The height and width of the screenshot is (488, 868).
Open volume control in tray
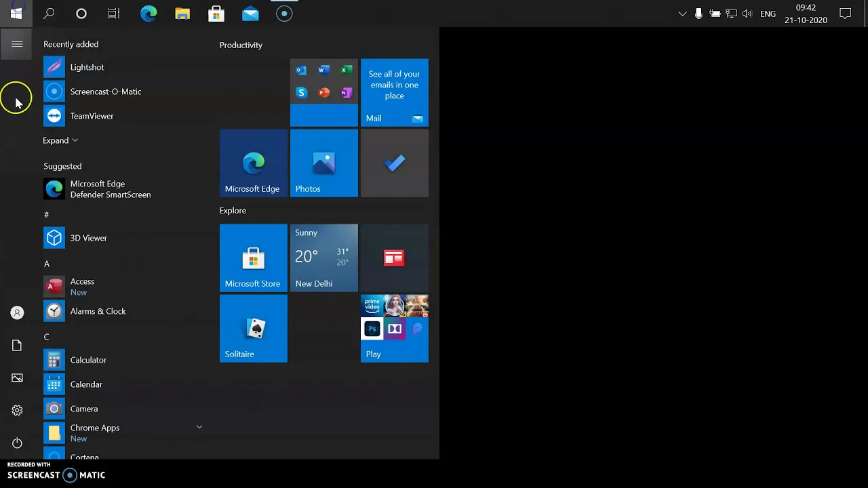(747, 14)
